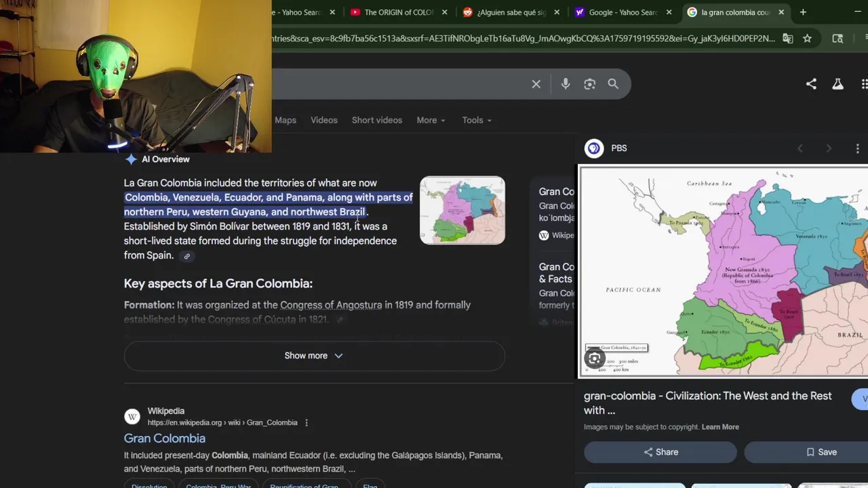Image resolution: width=868 pixels, height=488 pixels.
Task: Click the large Gran Colombia map image
Action: tap(723, 271)
